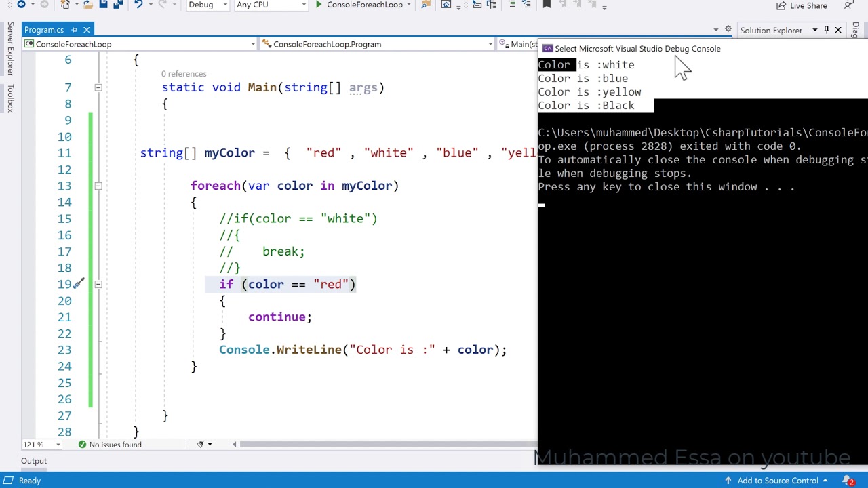Click the horizontal scrollbar left arrow
This screenshot has height=488, width=868.
click(235, 445)
